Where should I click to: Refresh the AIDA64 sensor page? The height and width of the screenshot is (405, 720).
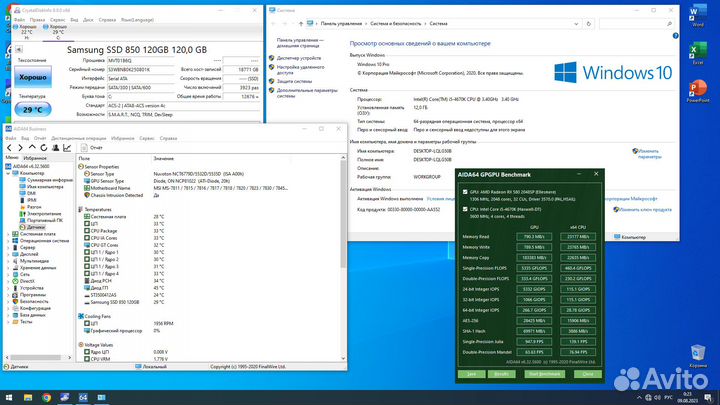coord(44,147)
